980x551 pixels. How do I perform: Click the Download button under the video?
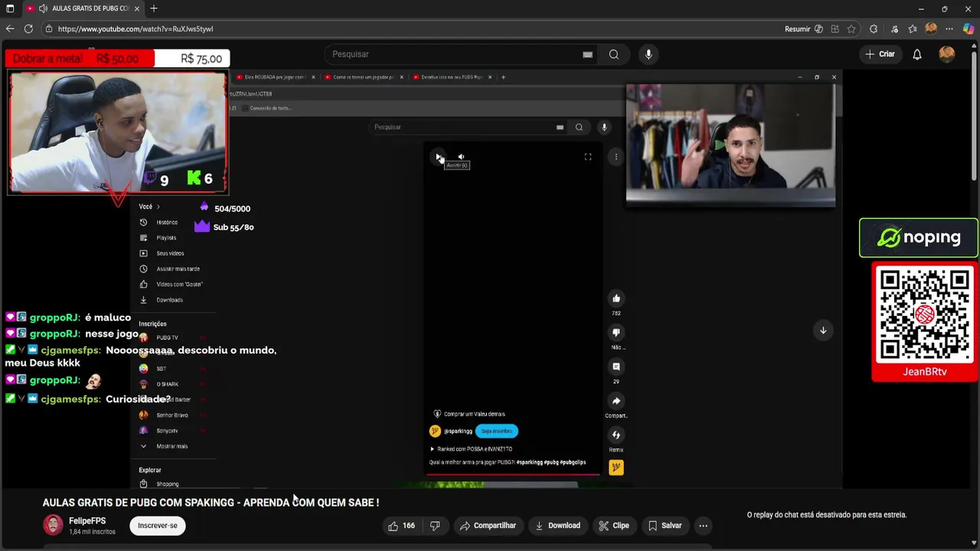[x=557, y=526]
